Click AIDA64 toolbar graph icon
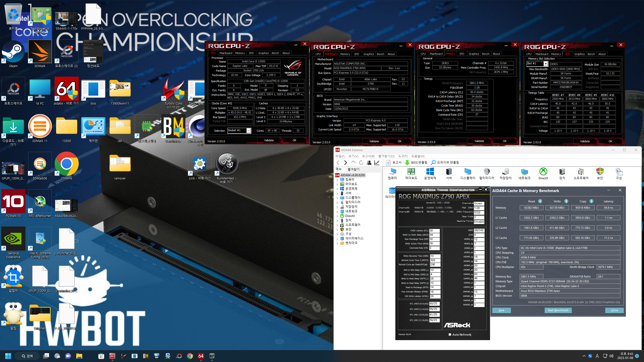 tap(377, 163)
